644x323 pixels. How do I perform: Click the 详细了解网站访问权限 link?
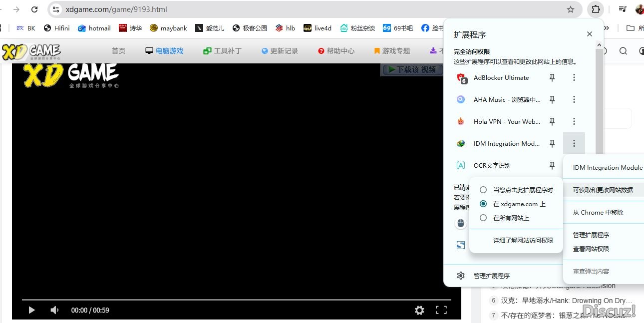[523, 240]
